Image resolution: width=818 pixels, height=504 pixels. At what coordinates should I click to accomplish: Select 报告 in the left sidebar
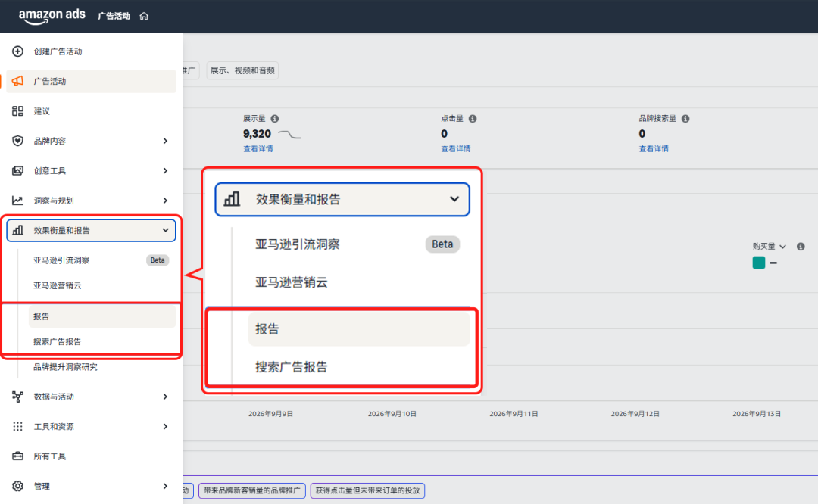[102, 316]
